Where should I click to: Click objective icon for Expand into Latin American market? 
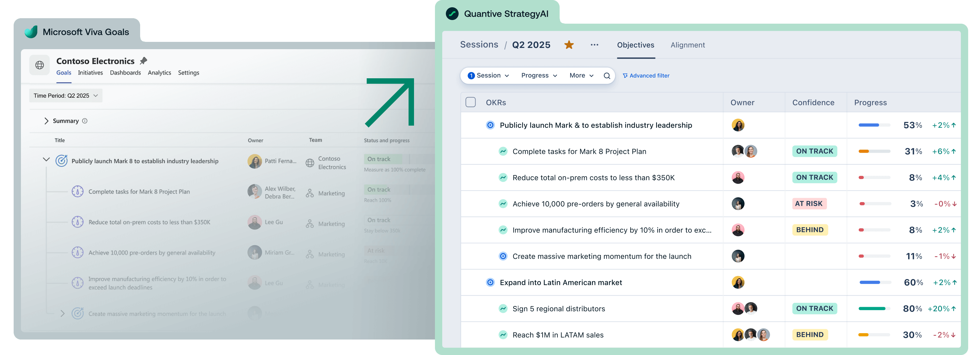(490, 282)
